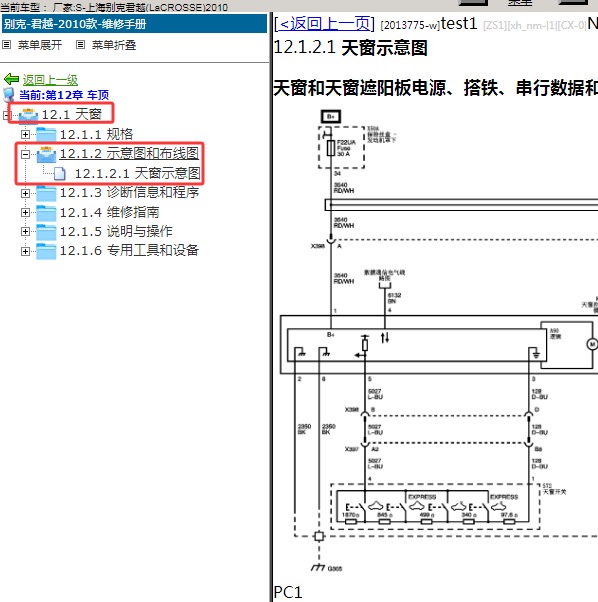The height and width of the screenshot is (602, 598).
Task: Click the 菜单折叠 square icon
Action: coord(80,45)
